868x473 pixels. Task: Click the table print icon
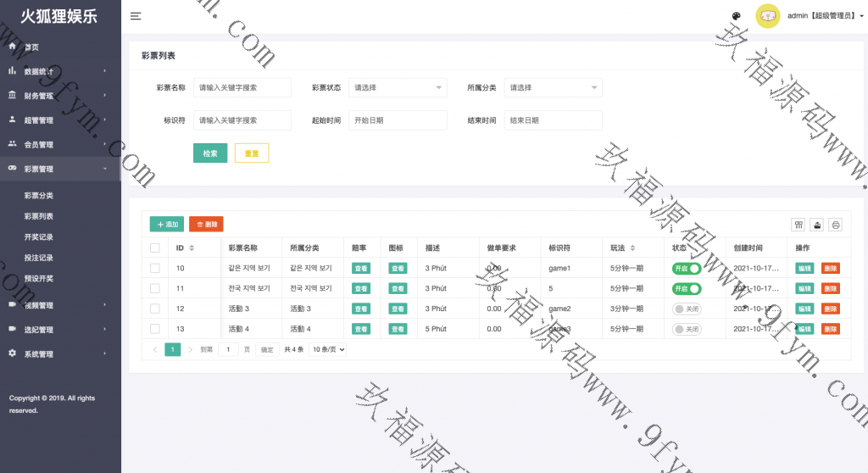836,225
